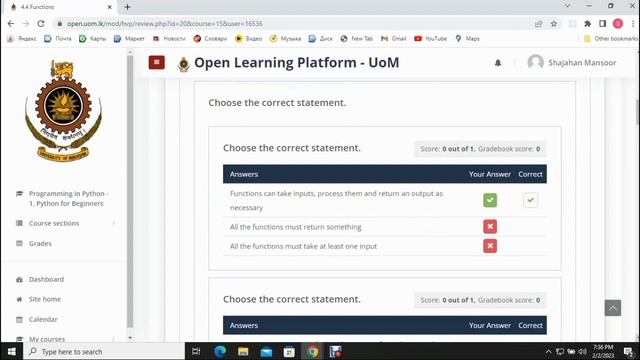Reload the page
The image size is (640, 360).
click(41, 24)
